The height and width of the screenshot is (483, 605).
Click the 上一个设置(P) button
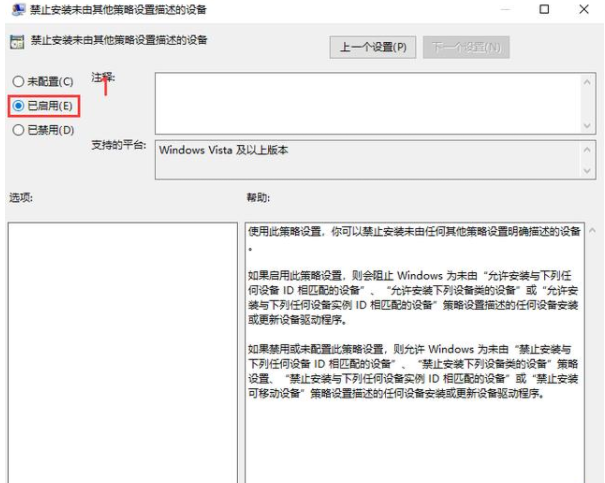373,47
